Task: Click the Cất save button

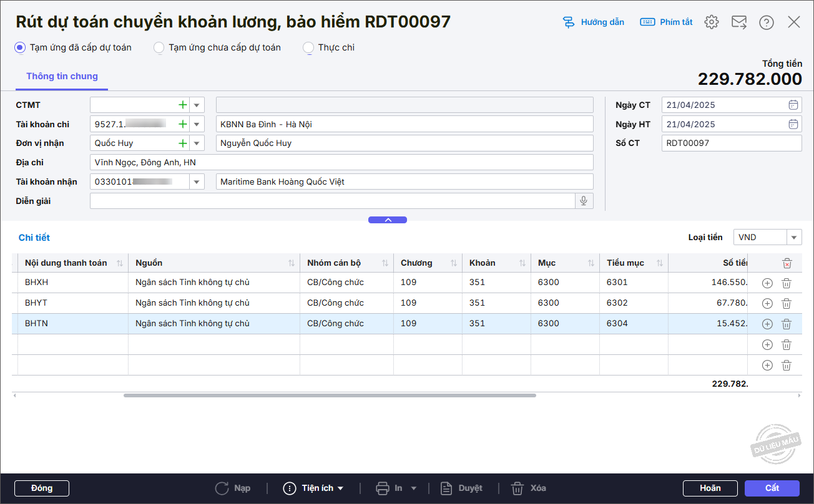Action: point(772,488)
